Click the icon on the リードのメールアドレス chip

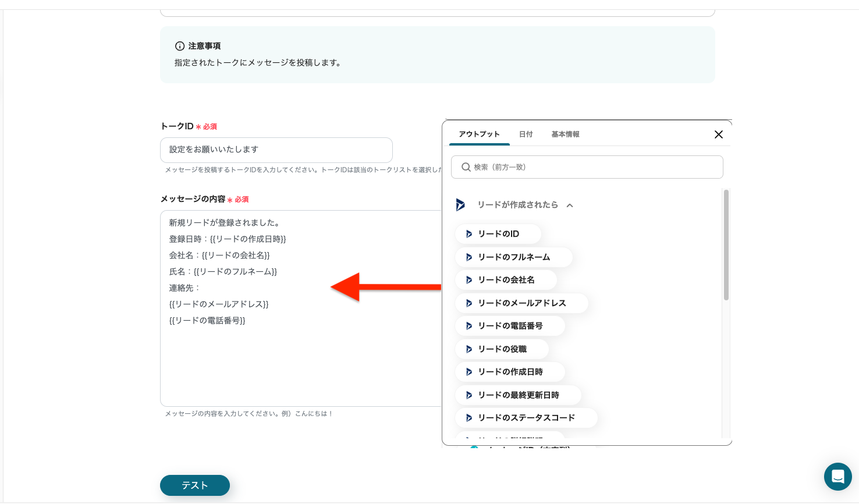click(x=469, y=303)
